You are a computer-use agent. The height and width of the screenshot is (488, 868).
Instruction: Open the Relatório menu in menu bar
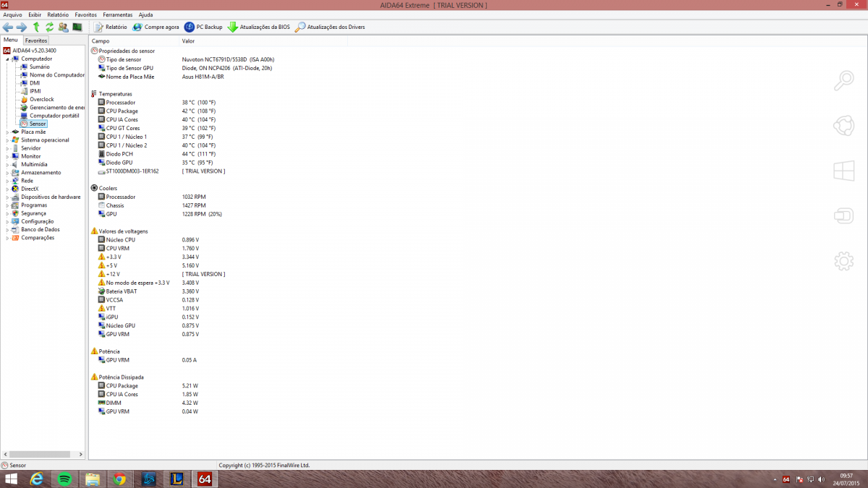(x=58, y=14)
